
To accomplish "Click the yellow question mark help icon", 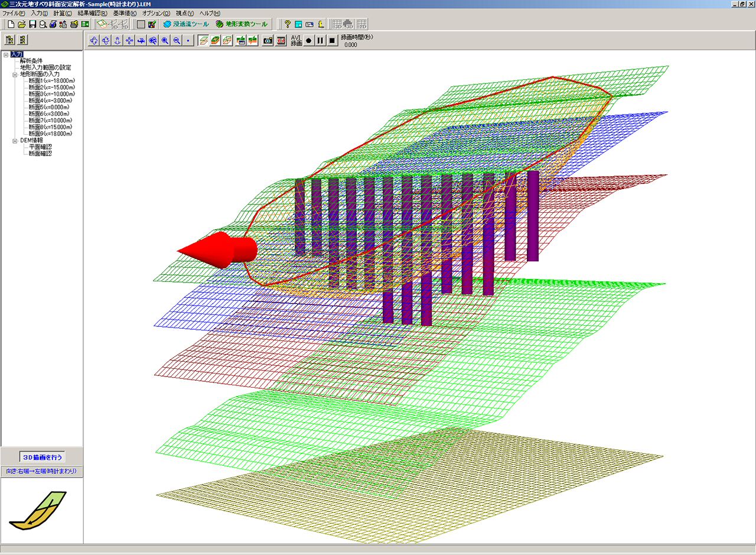I will [288, 24].
